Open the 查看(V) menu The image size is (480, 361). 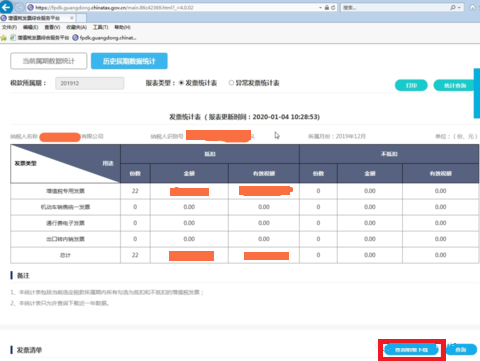click(x=52, y=27)
